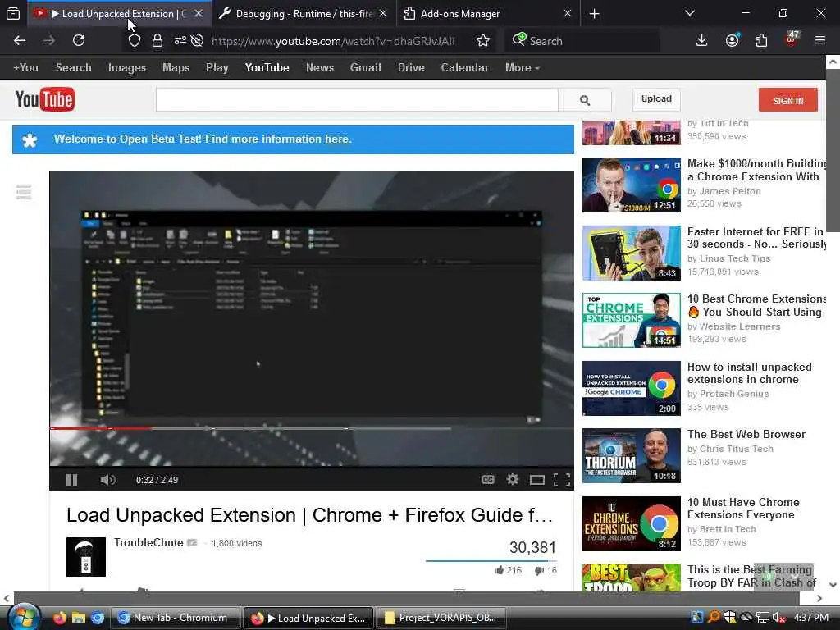Open a new tab with plus button
The width and height of the screenshot is (840, 630).
594,13
